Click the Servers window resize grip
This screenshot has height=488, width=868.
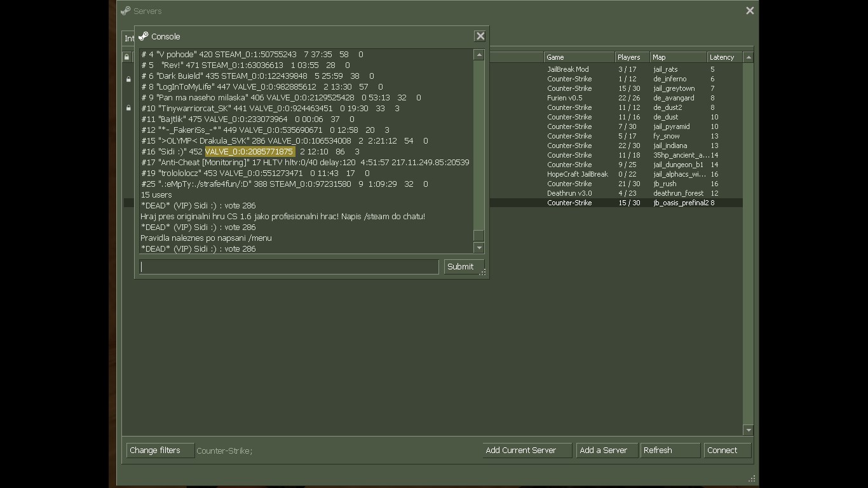pos(752,478)
